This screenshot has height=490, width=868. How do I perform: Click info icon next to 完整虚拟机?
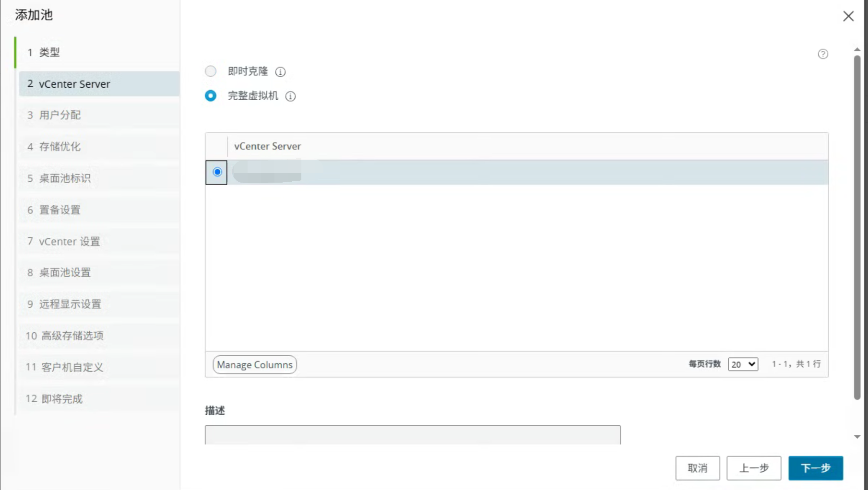290,96
